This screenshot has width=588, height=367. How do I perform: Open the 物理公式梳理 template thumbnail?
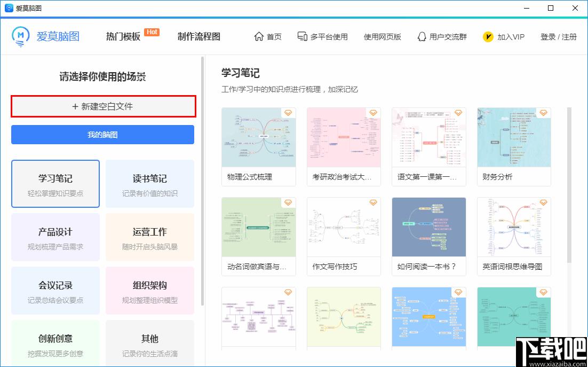pos(259,137)
